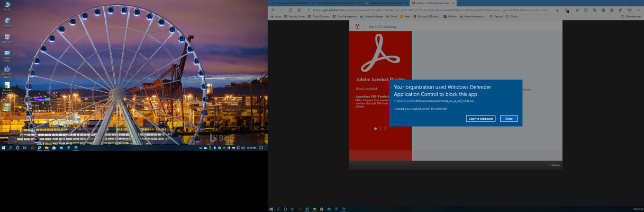
Task: Switch to Endpoint security browser tab
Action: [x=339, y=3]
